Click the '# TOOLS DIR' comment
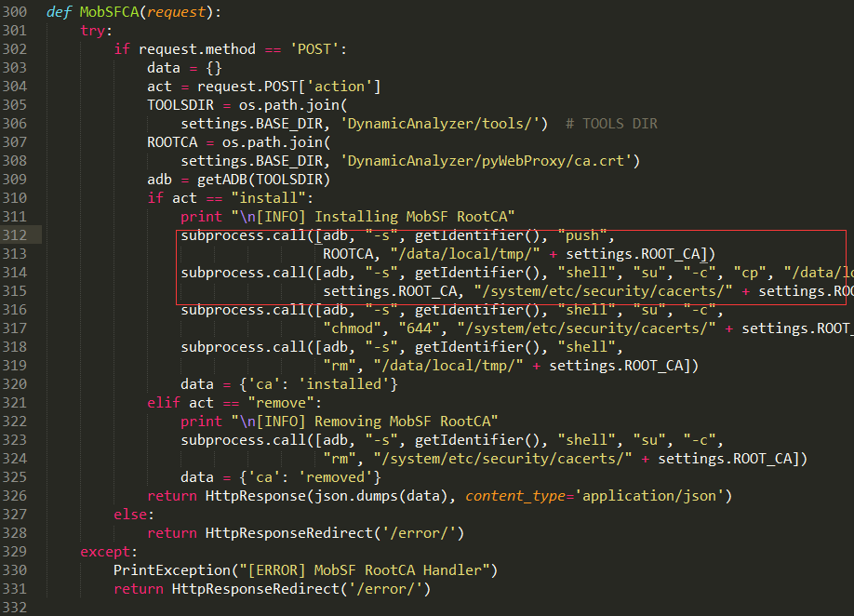 click(611, 124)
